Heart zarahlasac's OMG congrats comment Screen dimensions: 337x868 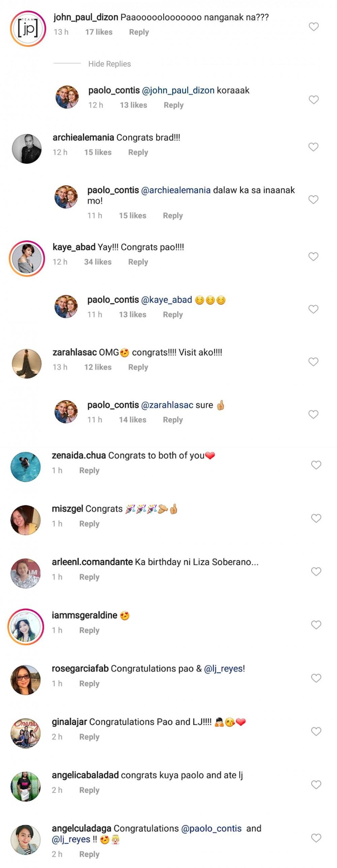tap(313, 362)
